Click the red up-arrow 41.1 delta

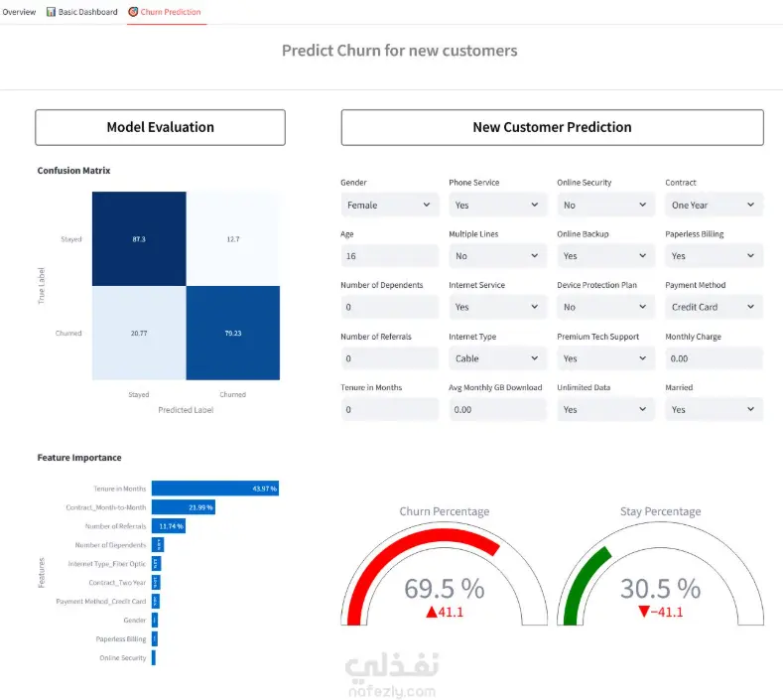click(445, 612)
